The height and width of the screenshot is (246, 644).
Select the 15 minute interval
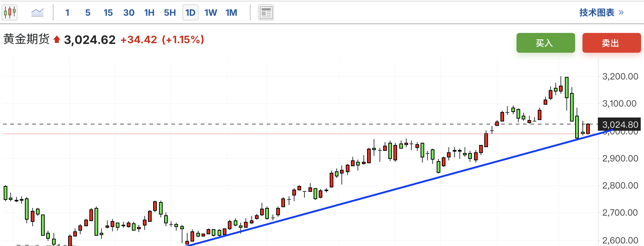tap(108, 13)
